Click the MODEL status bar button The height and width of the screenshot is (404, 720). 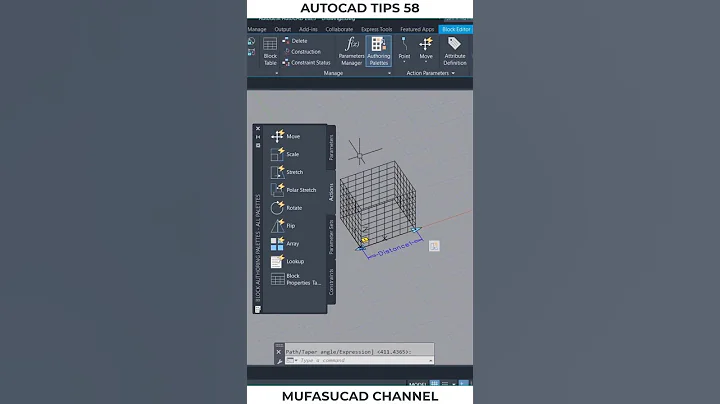pyautogui.click(x=417, y=383)
